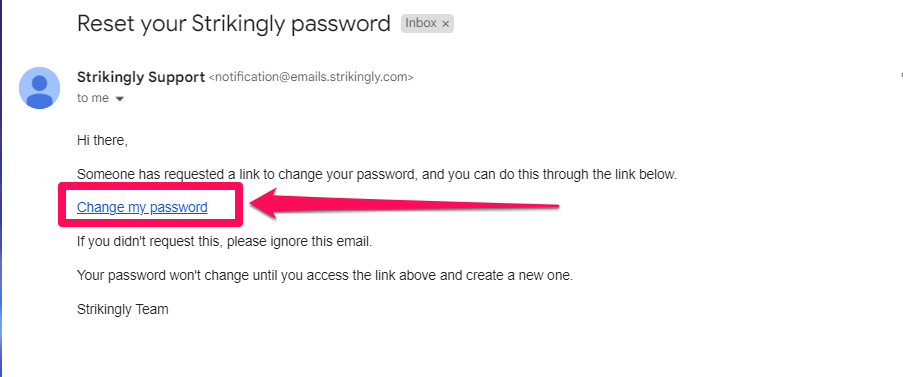903x377 pixels.
Task: Click the red arrow pointing at the link
Action: click(x=403, y=205)
